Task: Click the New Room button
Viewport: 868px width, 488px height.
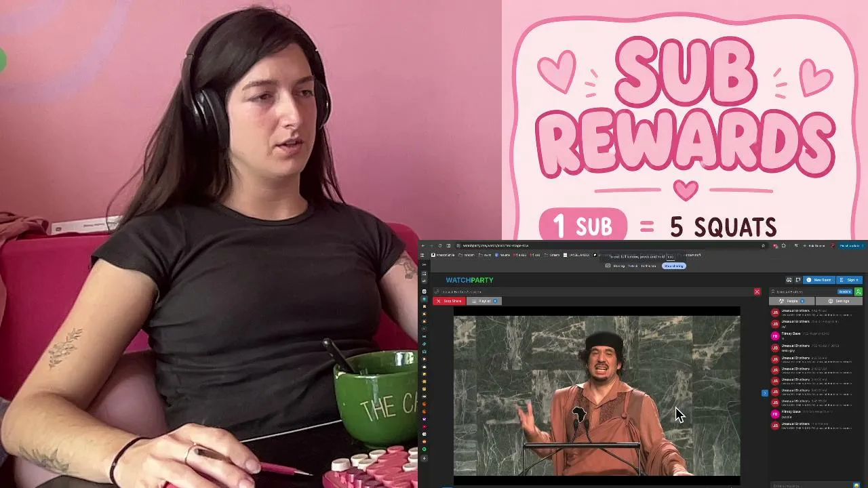Action: click(x=819, y=280)
